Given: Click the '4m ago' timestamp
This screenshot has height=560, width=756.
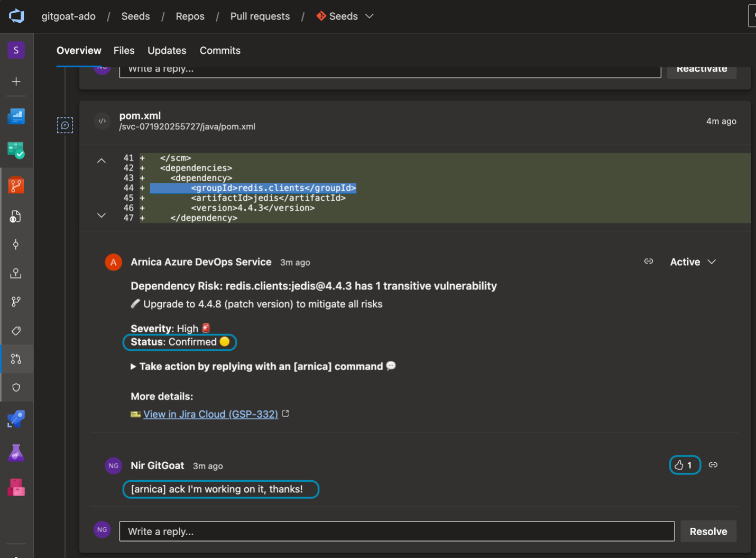Looking at the screenshot, I should (721, 121).
